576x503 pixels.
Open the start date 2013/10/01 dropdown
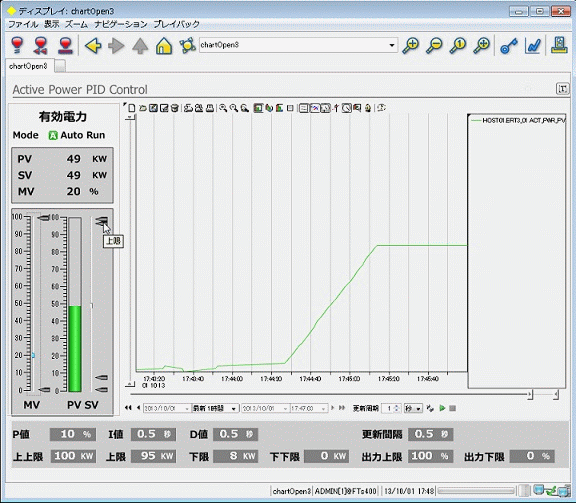point(187,408)
